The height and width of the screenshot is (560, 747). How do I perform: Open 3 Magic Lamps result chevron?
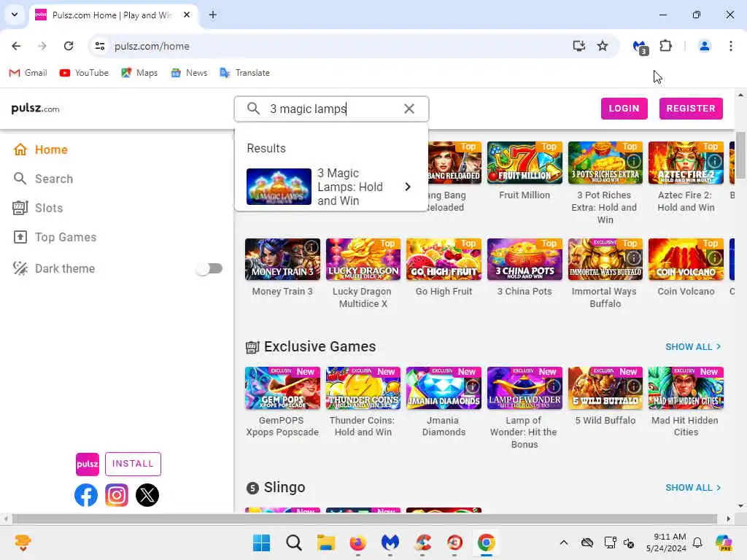407,187
